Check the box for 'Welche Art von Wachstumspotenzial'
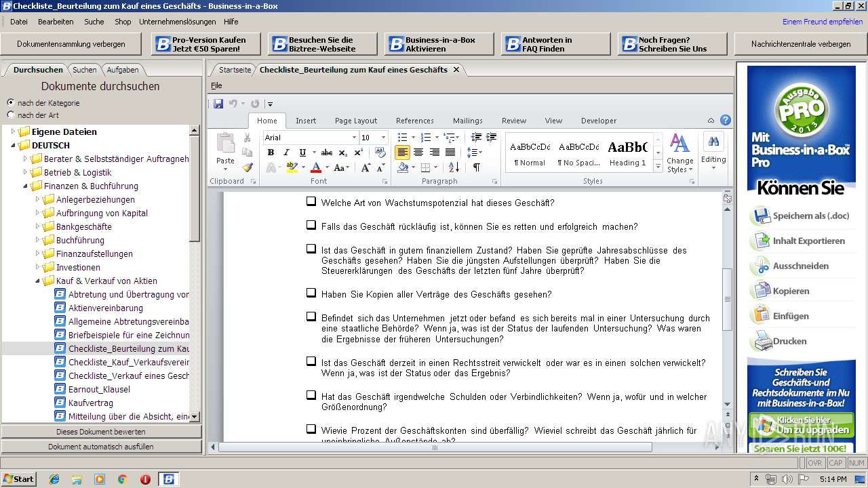The image size is (868, 488). tap(311, 201)
